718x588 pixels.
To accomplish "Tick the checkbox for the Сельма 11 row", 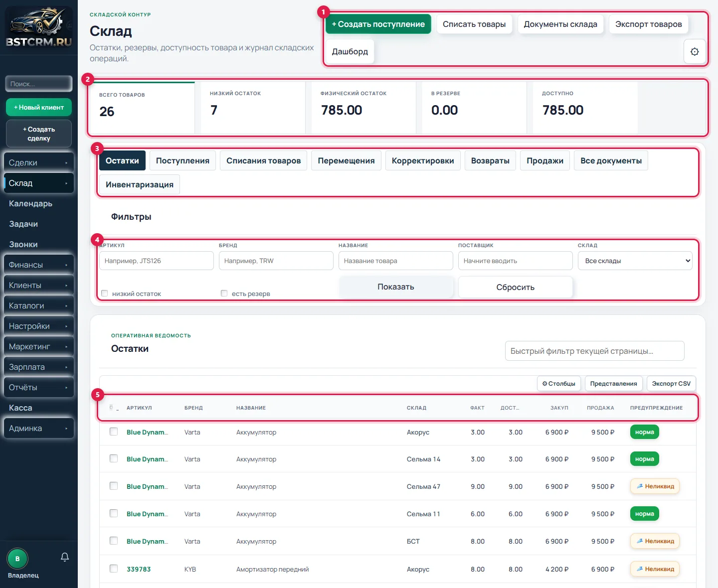I will [x=114, y=513].
